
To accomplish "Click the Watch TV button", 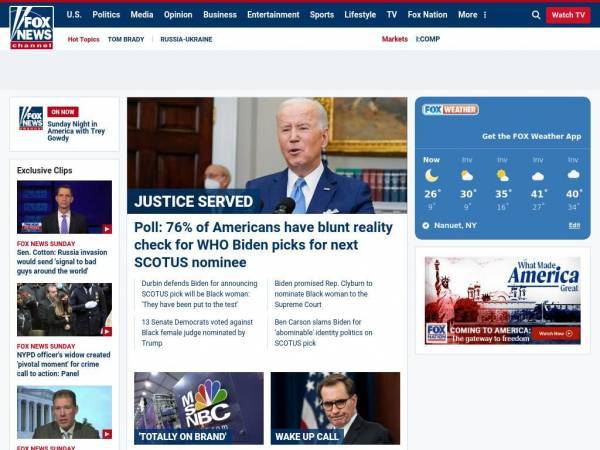I will [x=568, y=15].
